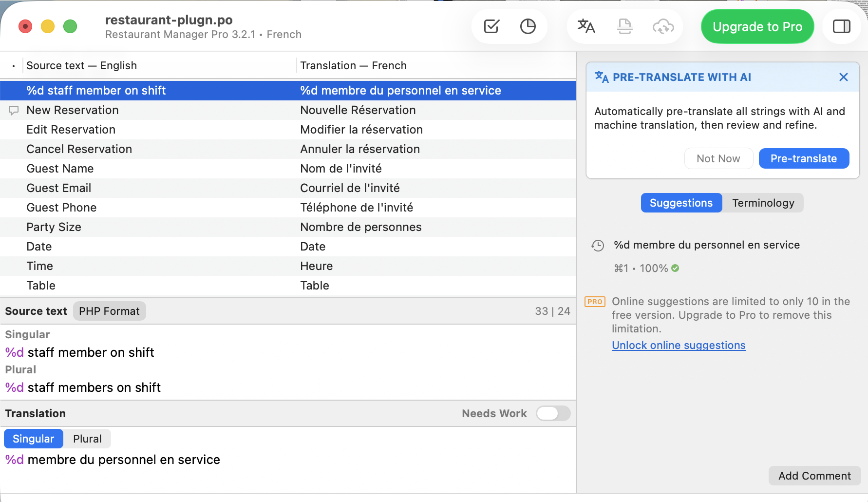Click the history clock icon beside the suggestion
Viewport: 868px width, 502px height.
pos(598,245)
